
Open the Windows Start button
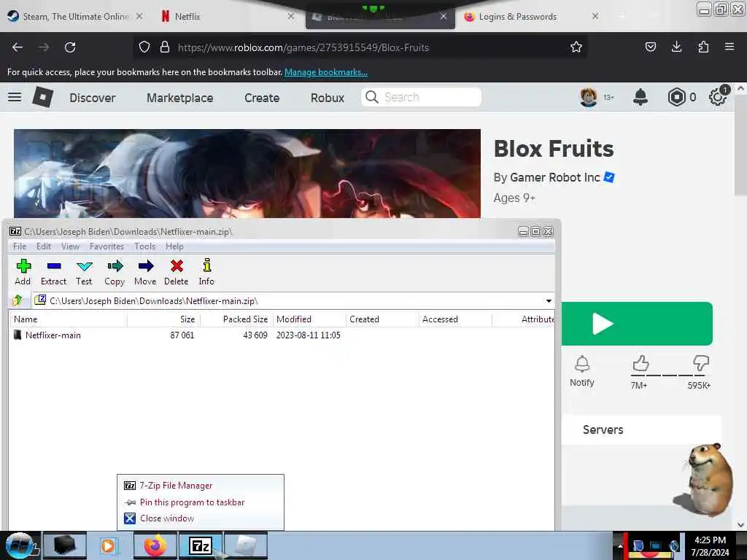[x=19, y=545]
